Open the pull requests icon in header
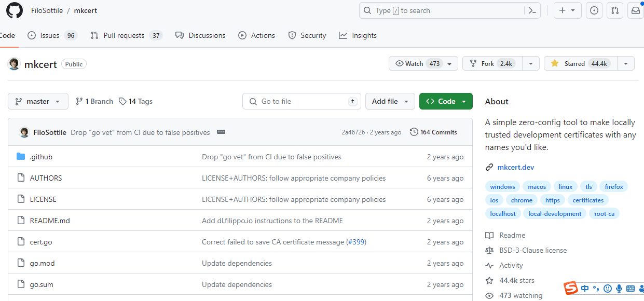This screenshot has width=644, height=301. [x=615, y=10]
